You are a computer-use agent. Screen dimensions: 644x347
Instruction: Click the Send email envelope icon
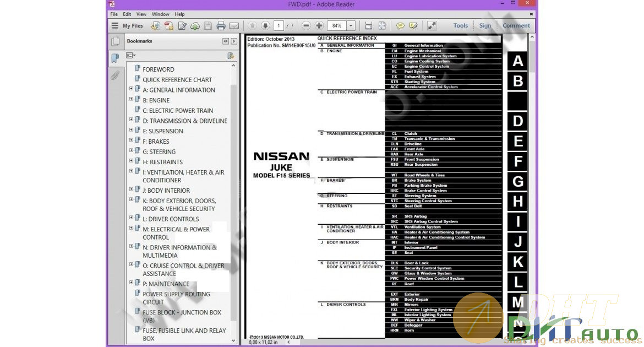coord(234,25)
